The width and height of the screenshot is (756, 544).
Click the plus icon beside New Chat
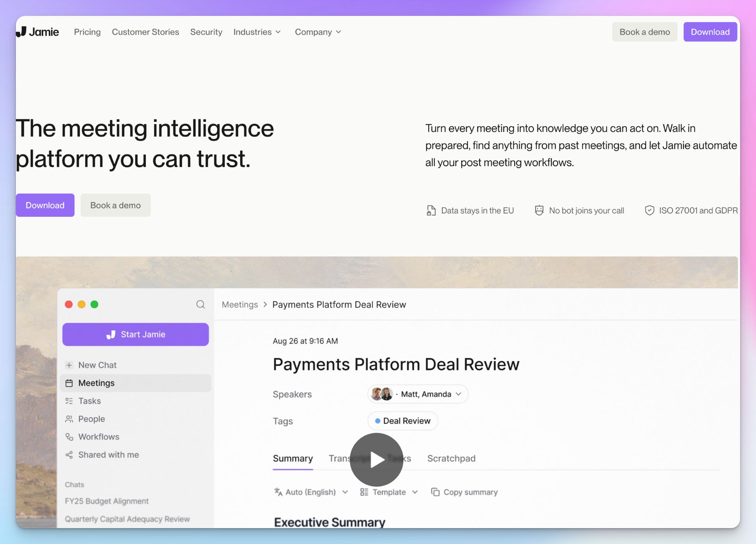tap(69, 365)
